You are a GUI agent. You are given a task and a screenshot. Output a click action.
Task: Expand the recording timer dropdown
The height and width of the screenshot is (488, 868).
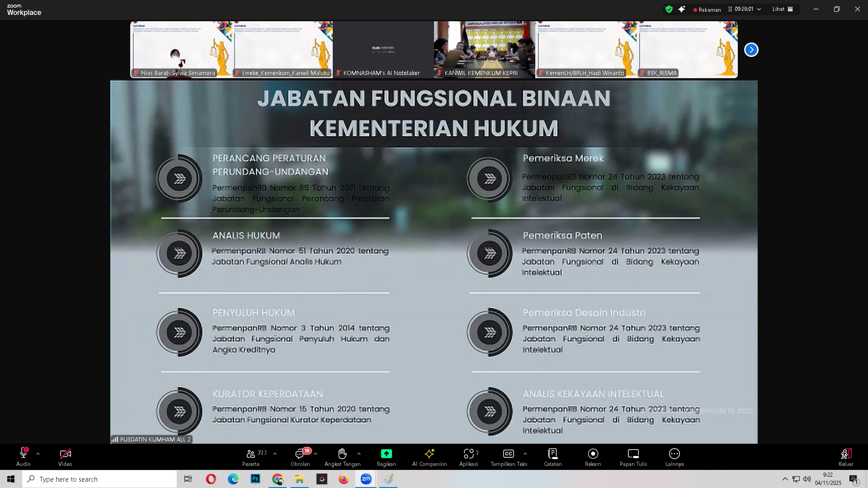[759, 9]
